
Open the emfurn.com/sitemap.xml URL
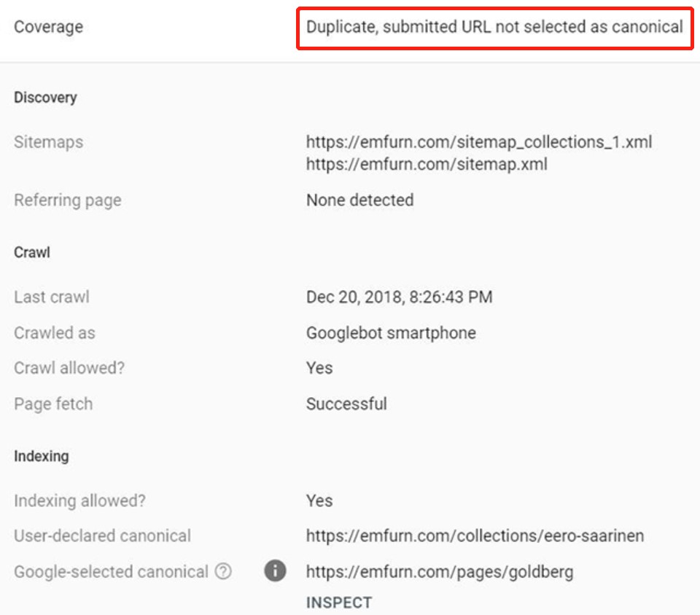427,165
